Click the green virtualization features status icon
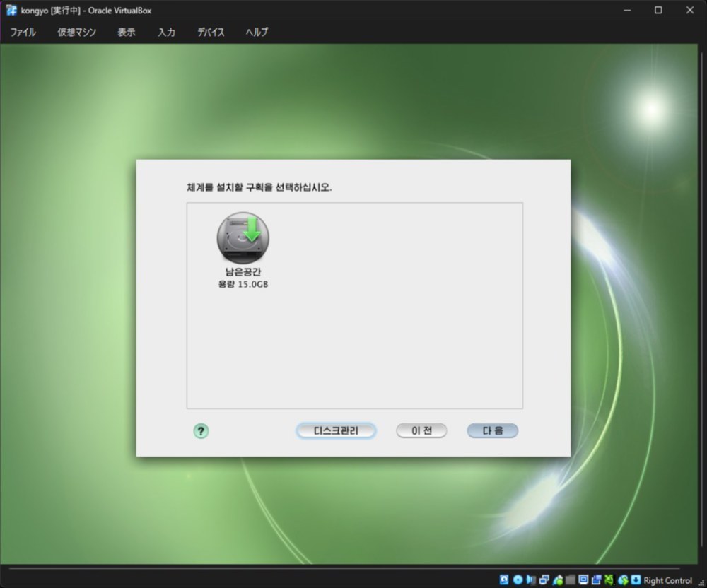 tap(609, 580)
